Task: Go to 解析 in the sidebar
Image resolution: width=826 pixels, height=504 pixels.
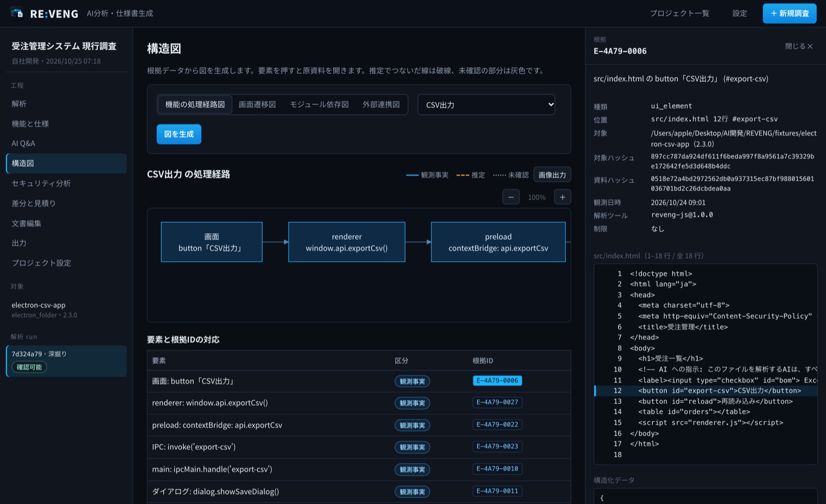Action: pyautogui.click(x=66, y=104)
